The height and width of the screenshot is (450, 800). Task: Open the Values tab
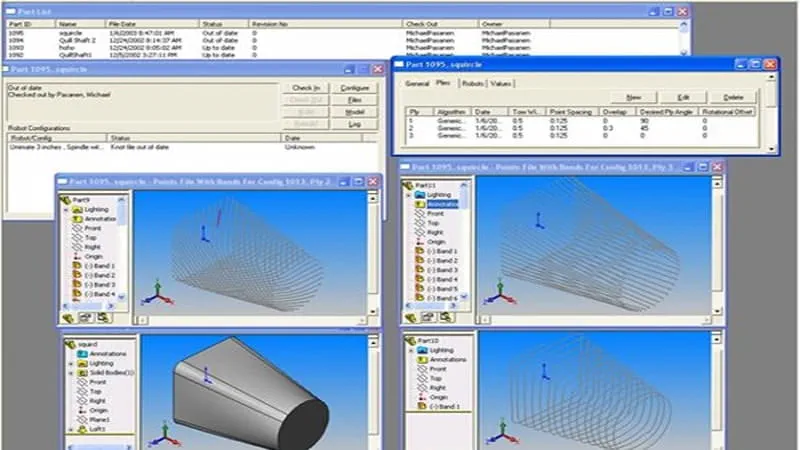502,84
